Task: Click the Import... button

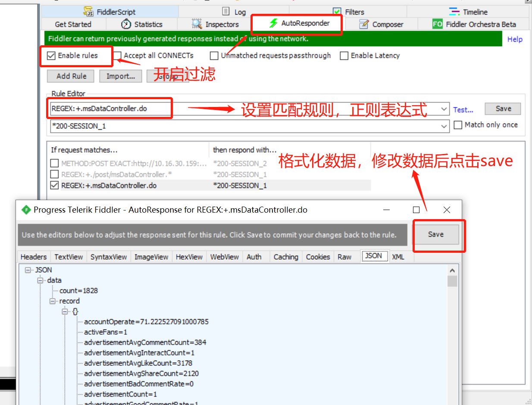Action: 121,76
